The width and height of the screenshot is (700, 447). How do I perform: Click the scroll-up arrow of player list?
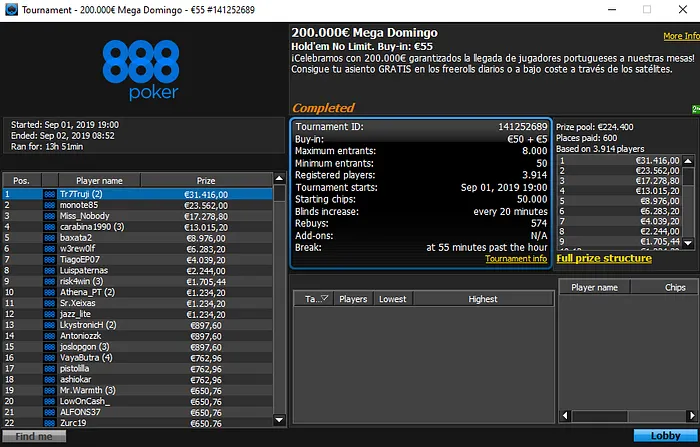point(279,179)
